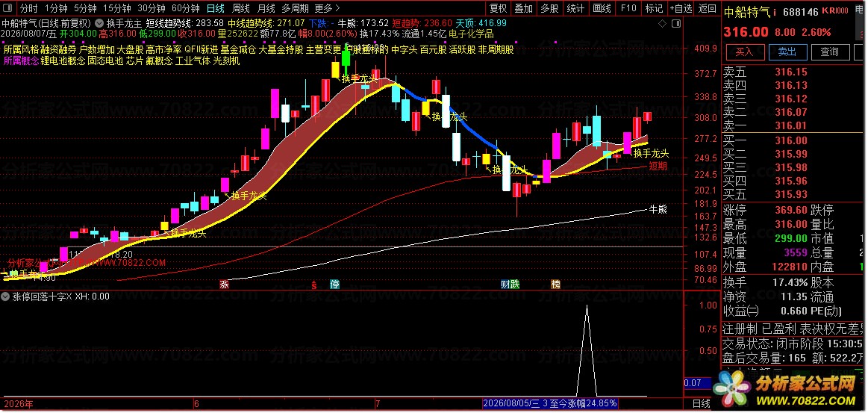Select the 月线 monthly tab
The height and width of the screenshot is (413, 868).
(x=266, y=8)
